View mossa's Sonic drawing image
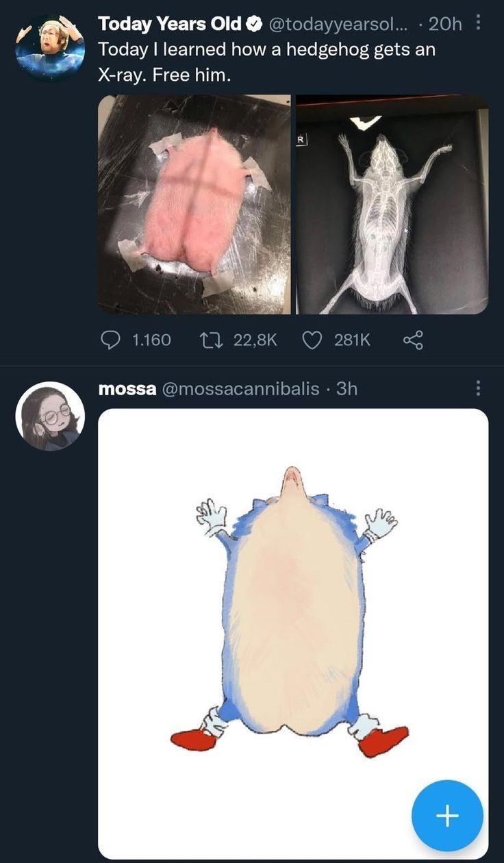Image resolution: width=504 pixels, height=863 pixels. tap(293, 616)
